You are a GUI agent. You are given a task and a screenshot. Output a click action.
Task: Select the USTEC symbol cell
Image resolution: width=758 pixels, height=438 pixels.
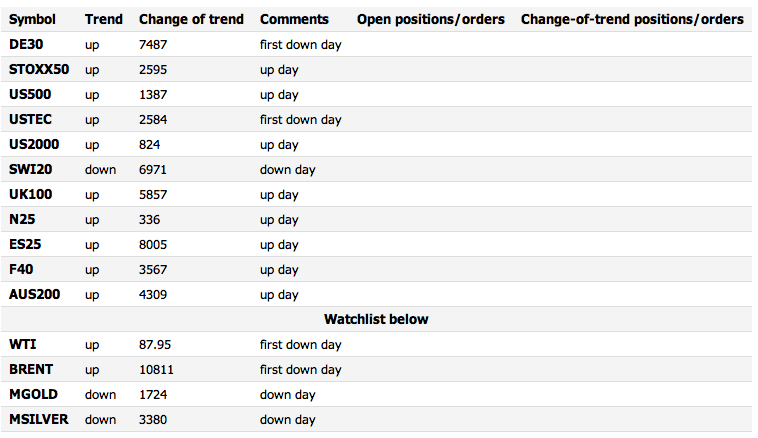pyautogui.click(x=30, y=119)
